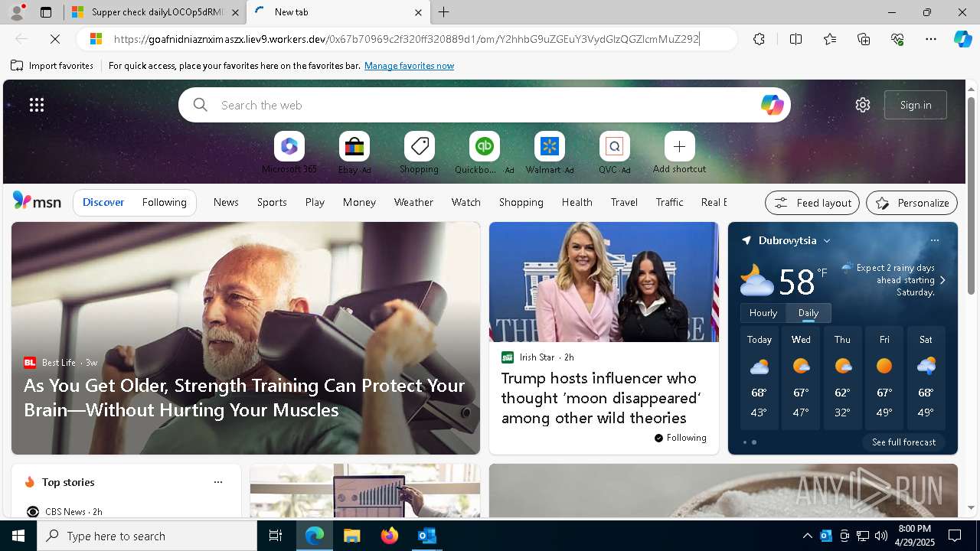Open Trump hosts influencer story
Viewport: 980px width, 551px height.
click(601, 398)
